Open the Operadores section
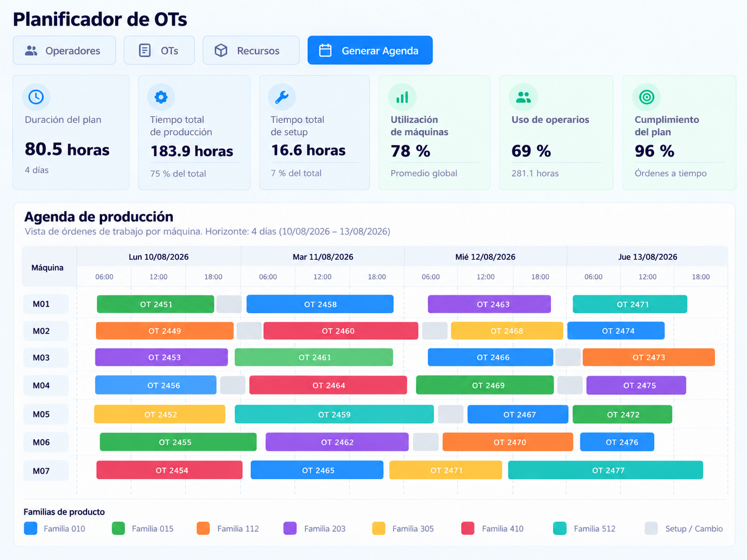The height and width of the screenshot is (560, 747). point(64,51)
